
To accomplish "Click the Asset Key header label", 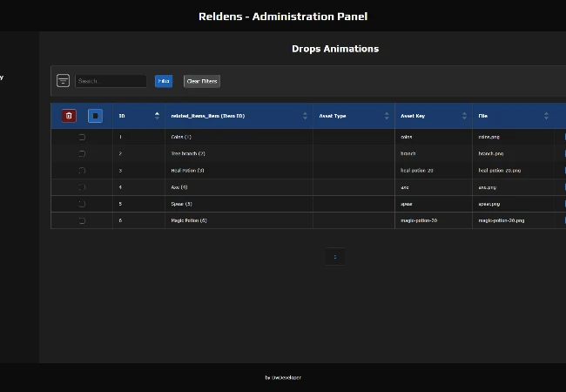I will 413,116.
